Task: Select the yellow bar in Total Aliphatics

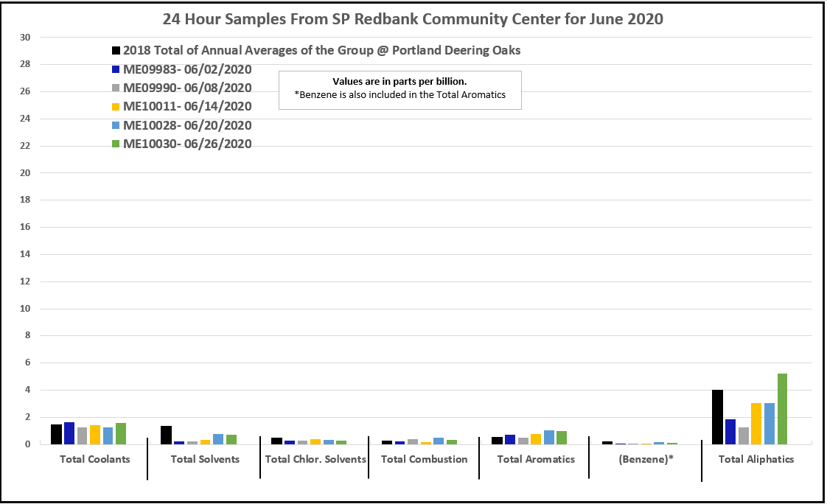Action: click(756, 424)
